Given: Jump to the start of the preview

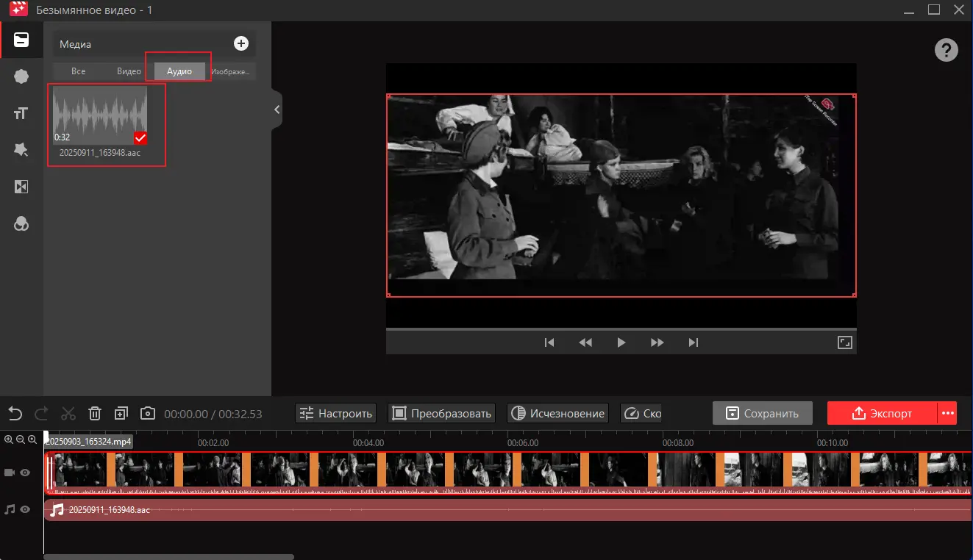Looking at the screenshot, I should (x=549, y=342).
